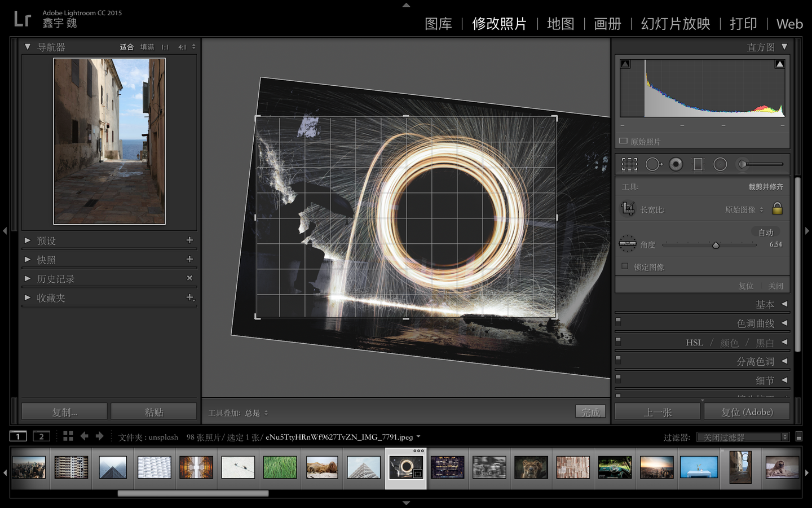Check the 锁定图像 checkbox
Viewport: 812px width, 508px height.
(625, 266)
